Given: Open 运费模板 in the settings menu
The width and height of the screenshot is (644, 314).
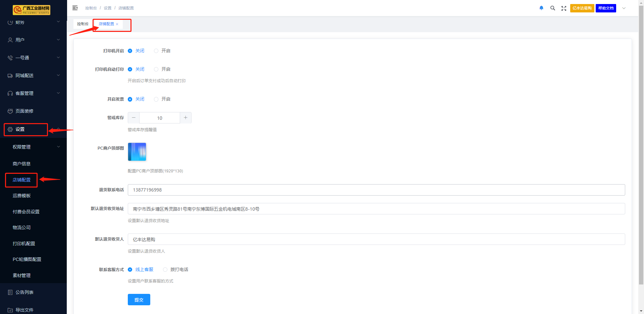Looking at the screenshot, I should [x=22, y=196].
